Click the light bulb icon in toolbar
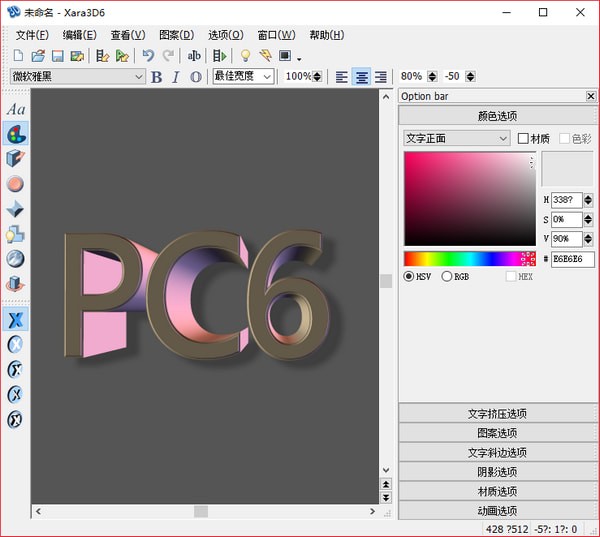 [245, 56]
